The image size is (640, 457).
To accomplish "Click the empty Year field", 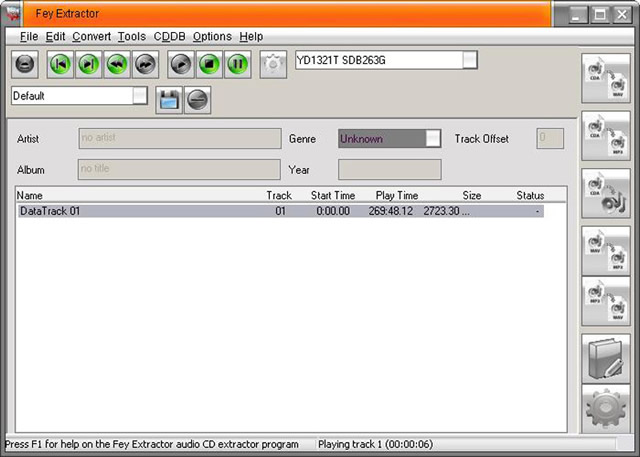I will [x=389, y=169].
